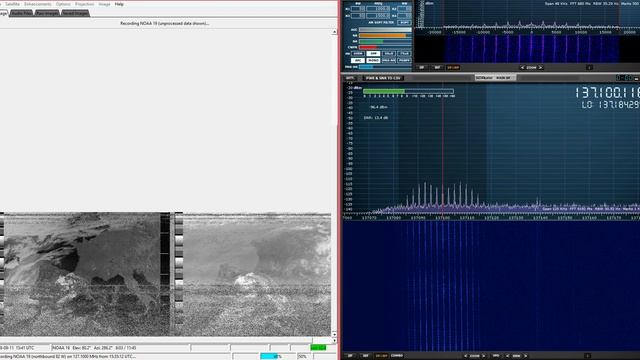This screenshot has width=640, height=360.
Task: Open the Help menu
Action: click(119, 4)
